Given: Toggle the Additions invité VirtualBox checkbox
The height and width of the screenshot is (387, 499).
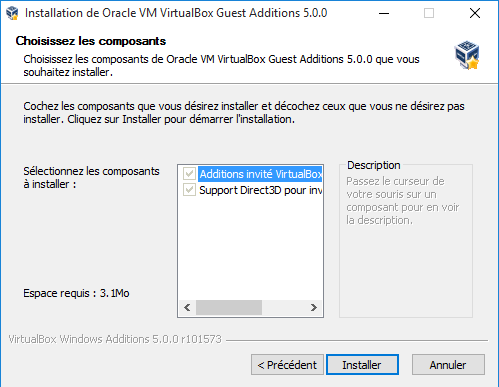Looking at the screenshot, I should (189, 174).
